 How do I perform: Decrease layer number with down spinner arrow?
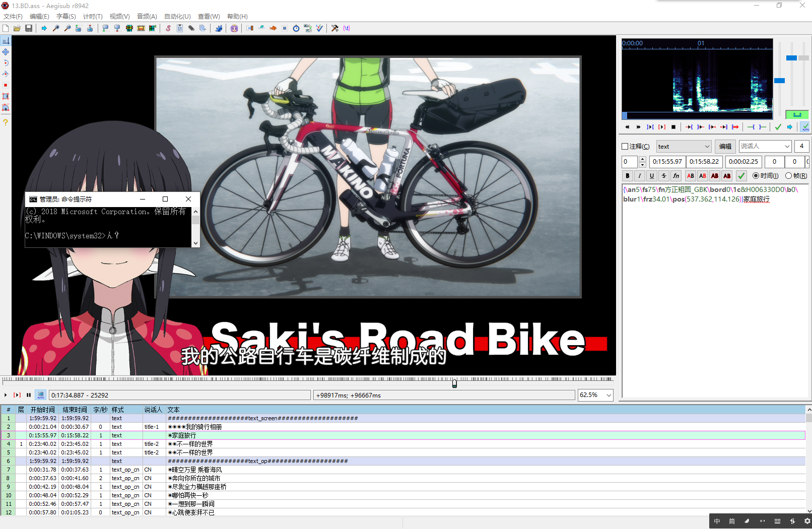tap(642, 165)
